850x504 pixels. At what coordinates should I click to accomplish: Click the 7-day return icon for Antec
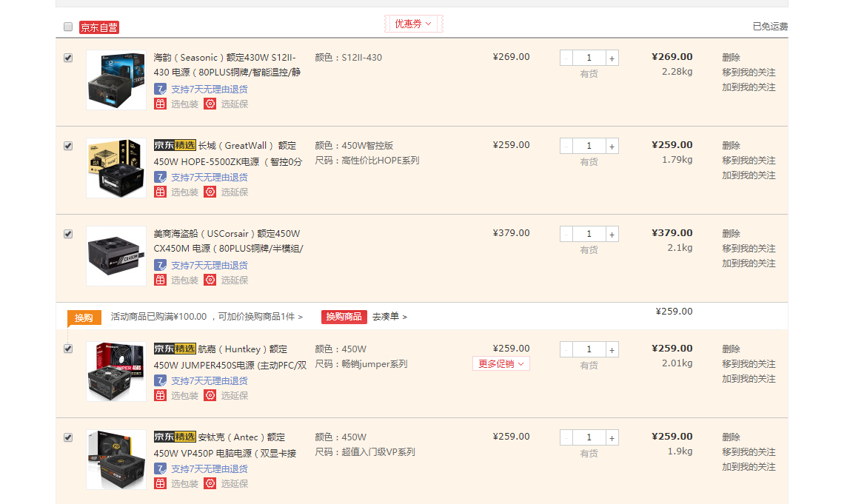click(160, 468)
